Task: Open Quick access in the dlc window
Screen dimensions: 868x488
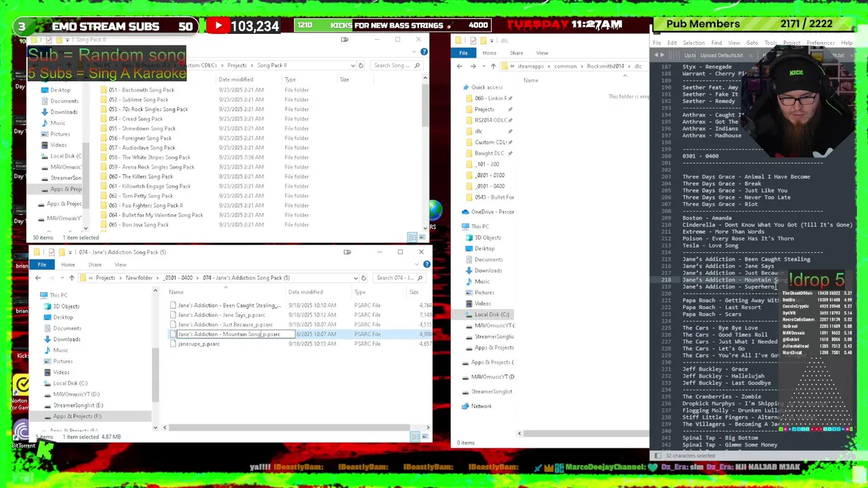Action: coord(487,87)
